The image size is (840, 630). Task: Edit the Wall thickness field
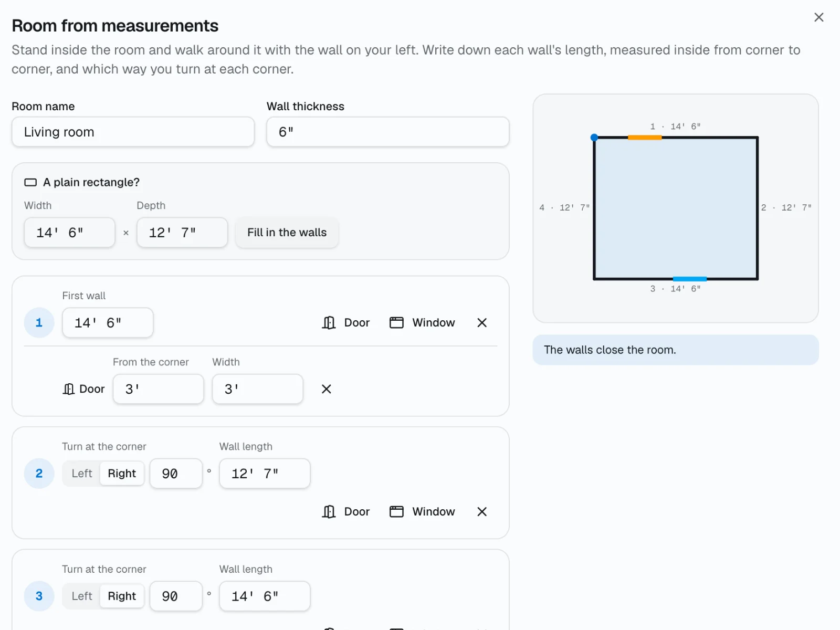(x=388, y=132)
